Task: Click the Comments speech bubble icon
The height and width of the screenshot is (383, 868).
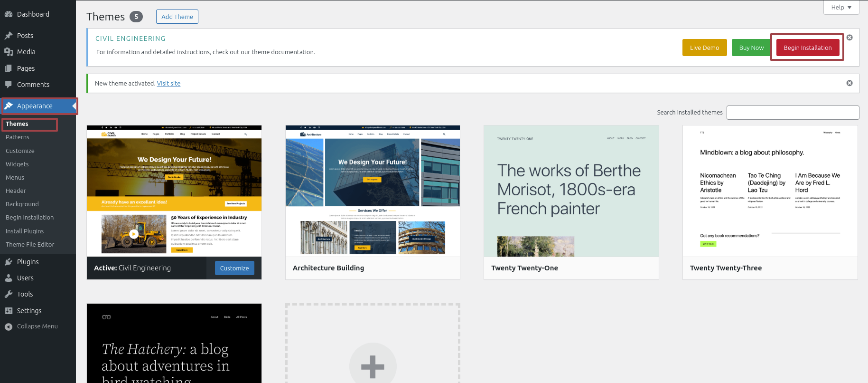Action: 9,85
